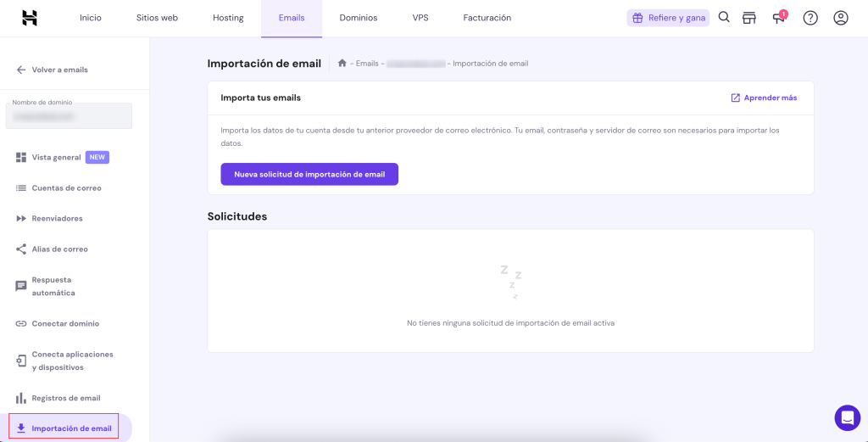Go to the Facturación tab

pyautogui.click(x=487, y=18)
